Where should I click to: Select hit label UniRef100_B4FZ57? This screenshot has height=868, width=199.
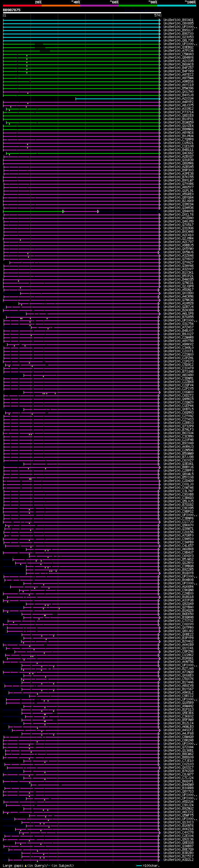(179, 68)
